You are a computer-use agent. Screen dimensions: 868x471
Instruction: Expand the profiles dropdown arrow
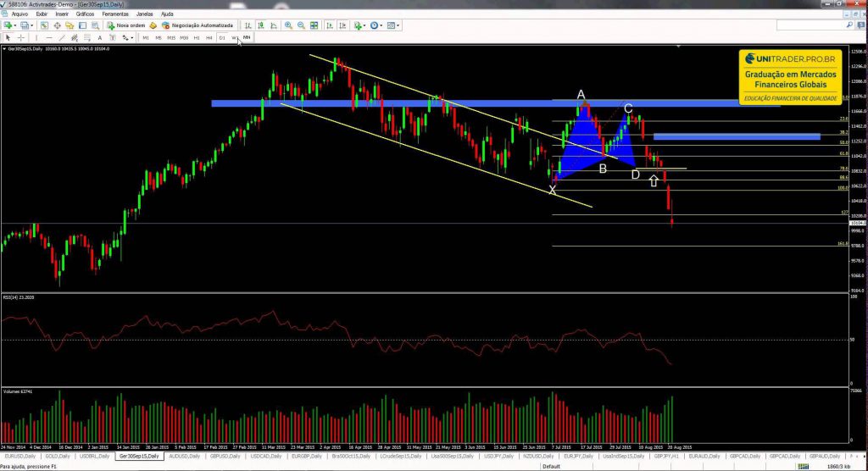point(31,25)
